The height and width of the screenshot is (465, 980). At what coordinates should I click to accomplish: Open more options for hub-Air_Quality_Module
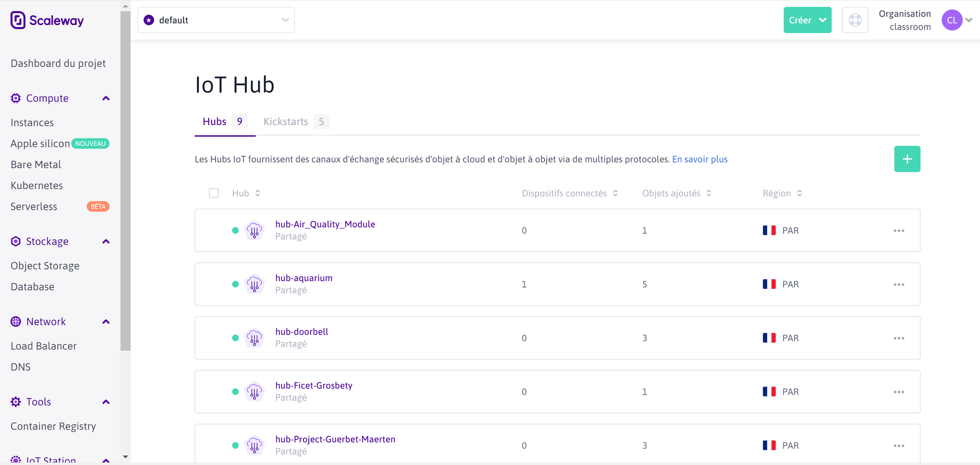[x=899, y=230]
